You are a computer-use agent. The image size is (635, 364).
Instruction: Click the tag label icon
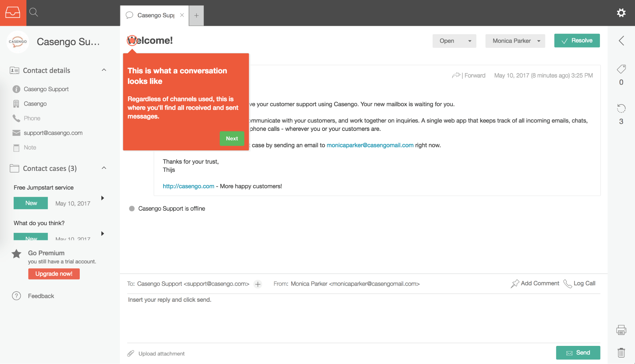pos(621,69)
